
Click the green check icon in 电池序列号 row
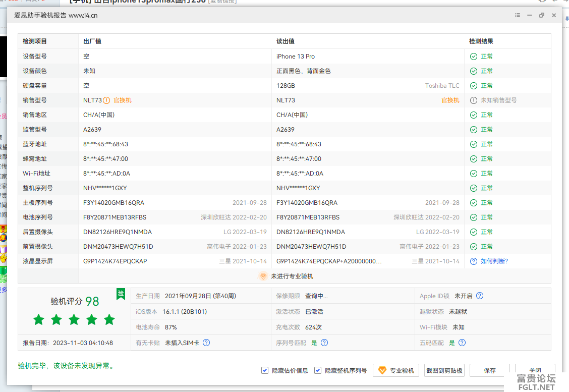(474, 217)
